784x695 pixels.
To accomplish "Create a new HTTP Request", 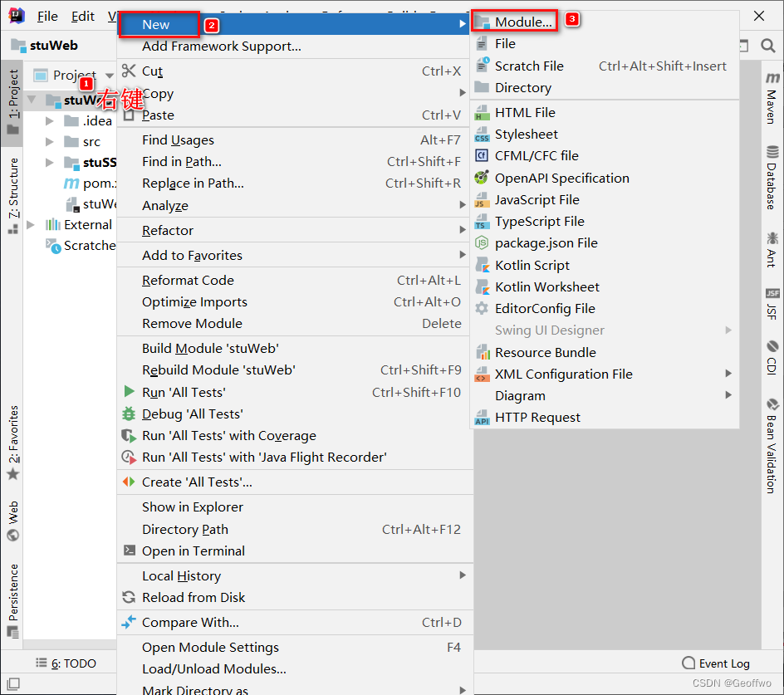I will coord(605,418).
